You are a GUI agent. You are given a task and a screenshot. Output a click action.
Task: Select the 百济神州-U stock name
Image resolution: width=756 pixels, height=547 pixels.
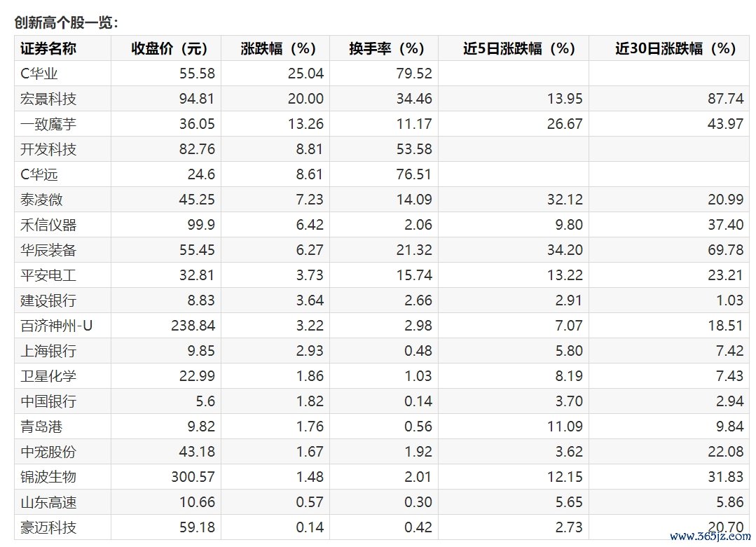pos(57,326)
